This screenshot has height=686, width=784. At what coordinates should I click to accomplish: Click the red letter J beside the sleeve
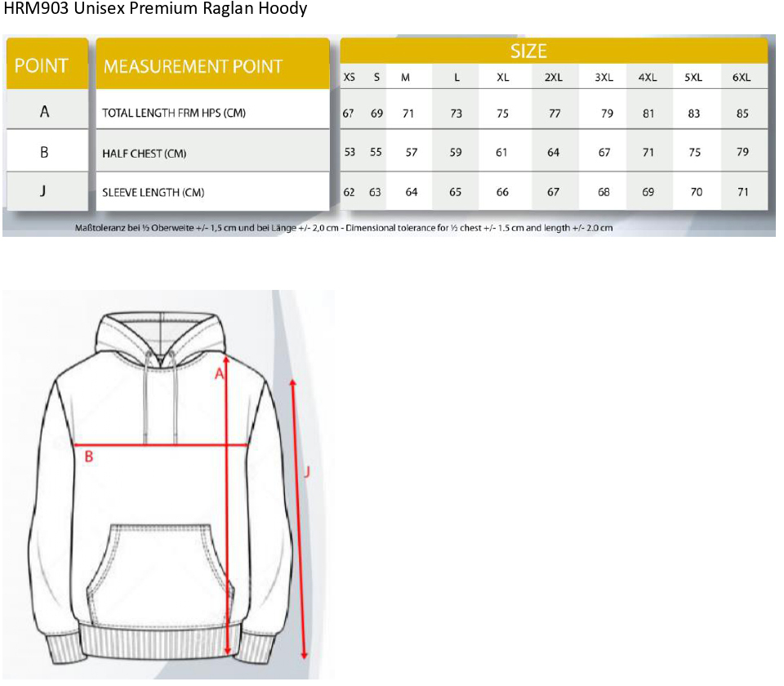click(x=306, y=471)
